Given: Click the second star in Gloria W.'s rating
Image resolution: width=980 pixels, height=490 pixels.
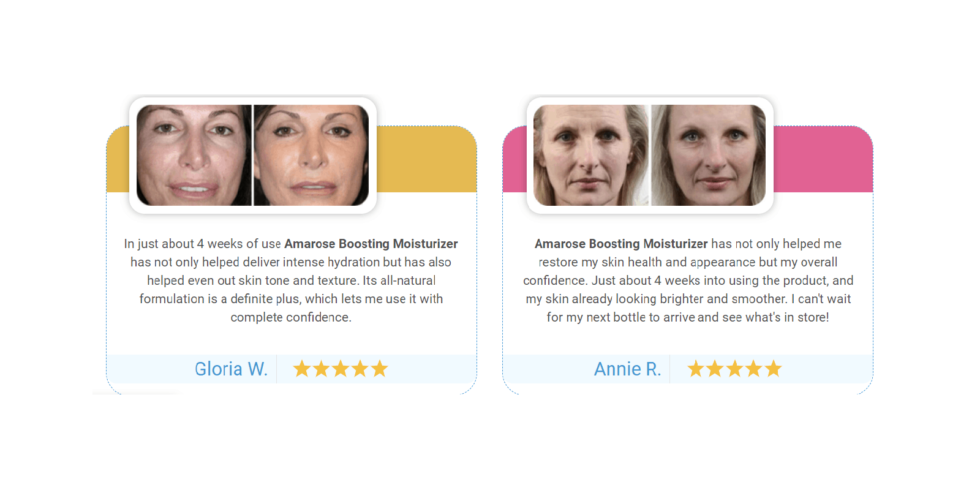Looking at the screenshot, I should tap(321, 369).
